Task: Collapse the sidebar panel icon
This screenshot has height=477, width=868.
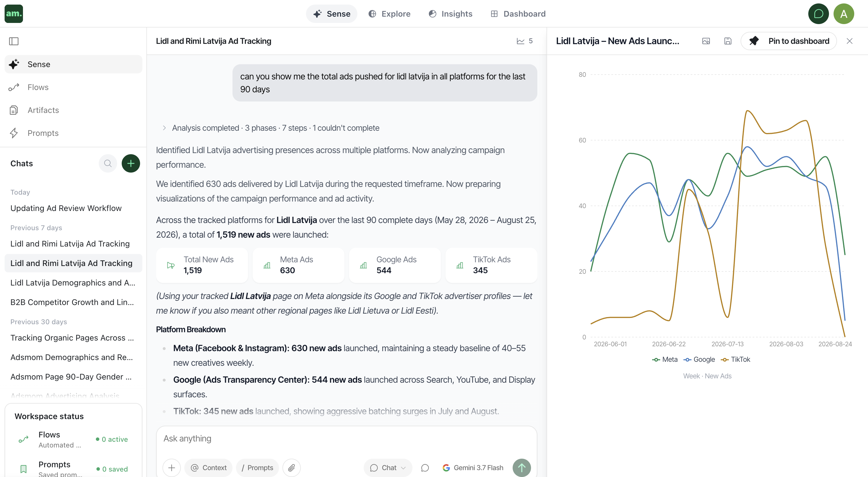Action: (x=14, y=41)
